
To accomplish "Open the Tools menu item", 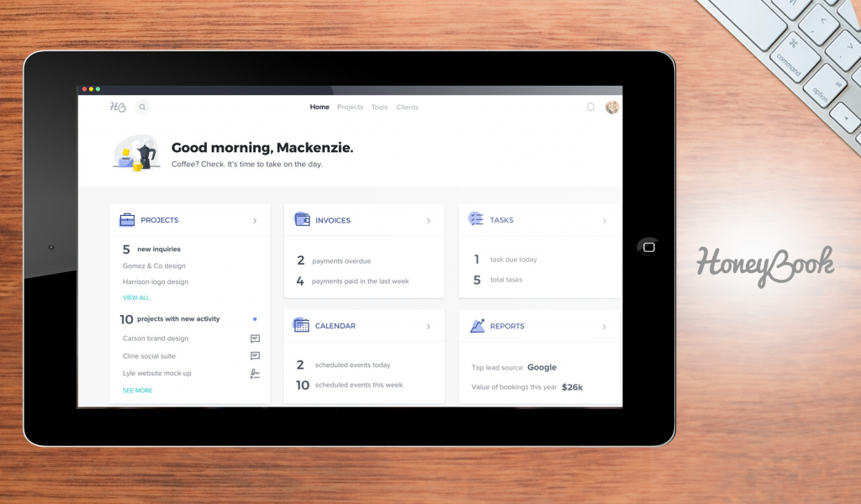I will click(379, 107).
